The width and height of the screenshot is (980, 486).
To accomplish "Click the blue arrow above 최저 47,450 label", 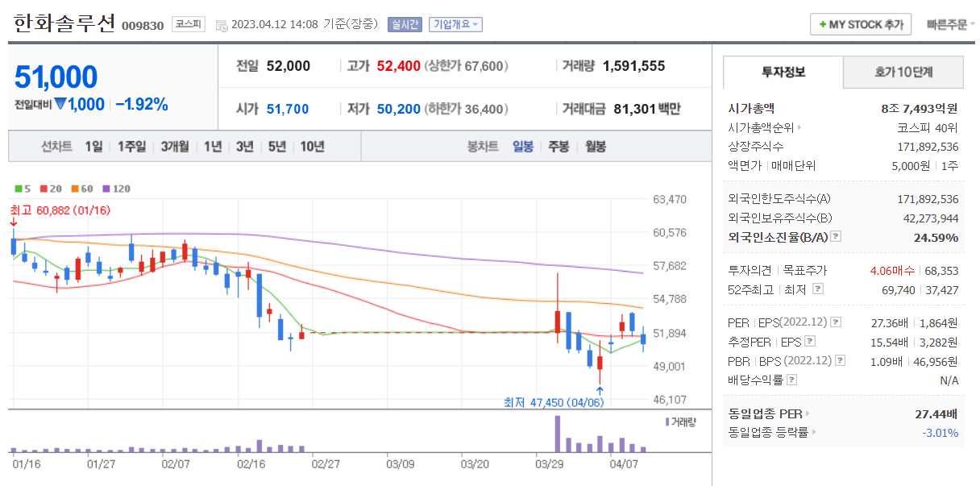I will [600, 390].
